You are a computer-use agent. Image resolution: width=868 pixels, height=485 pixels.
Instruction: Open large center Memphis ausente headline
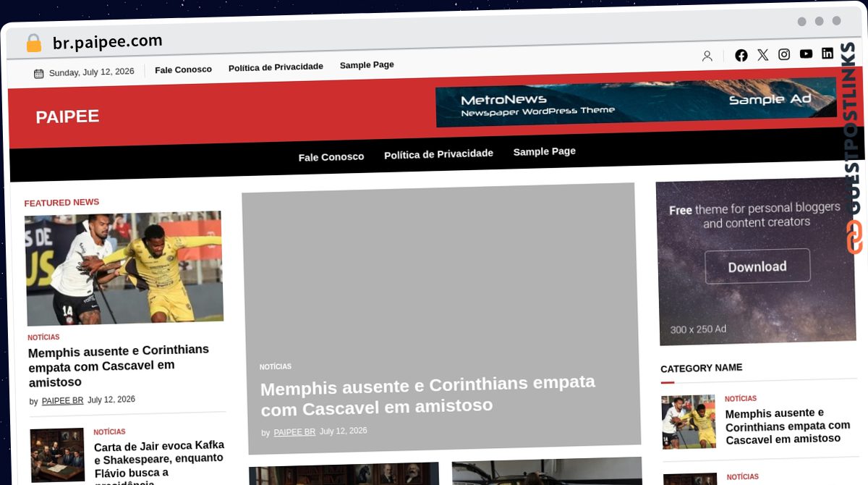coord(428,395)
